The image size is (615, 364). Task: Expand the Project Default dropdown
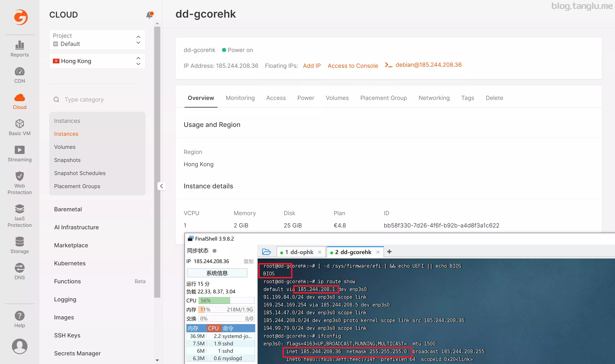pos(97,40)
